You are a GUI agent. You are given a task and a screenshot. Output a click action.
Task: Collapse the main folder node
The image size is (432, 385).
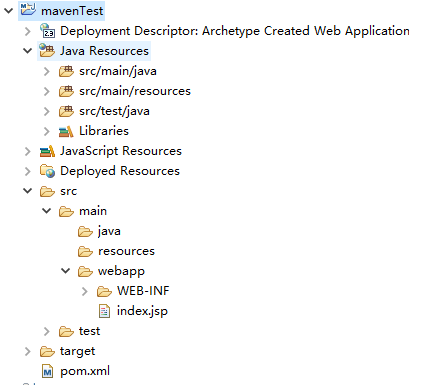tap(47, 211)
